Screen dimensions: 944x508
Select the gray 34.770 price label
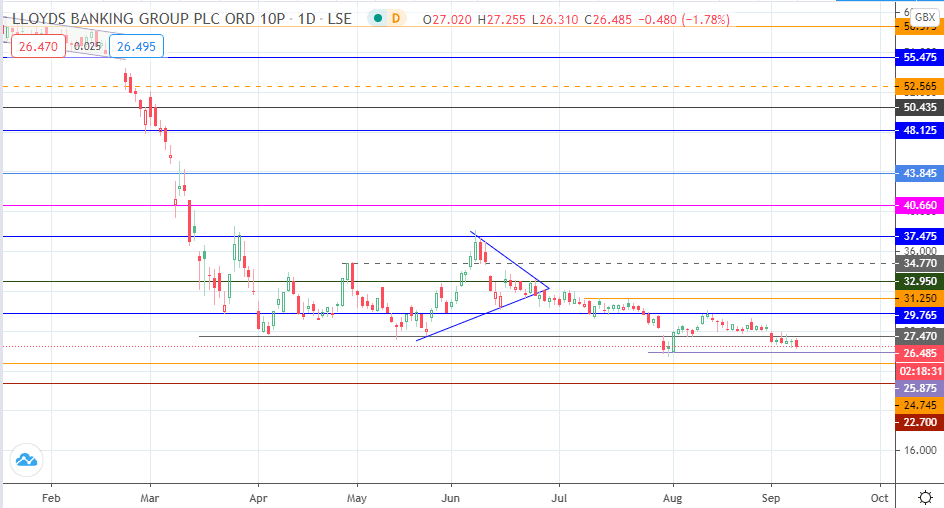pos(919,263)
